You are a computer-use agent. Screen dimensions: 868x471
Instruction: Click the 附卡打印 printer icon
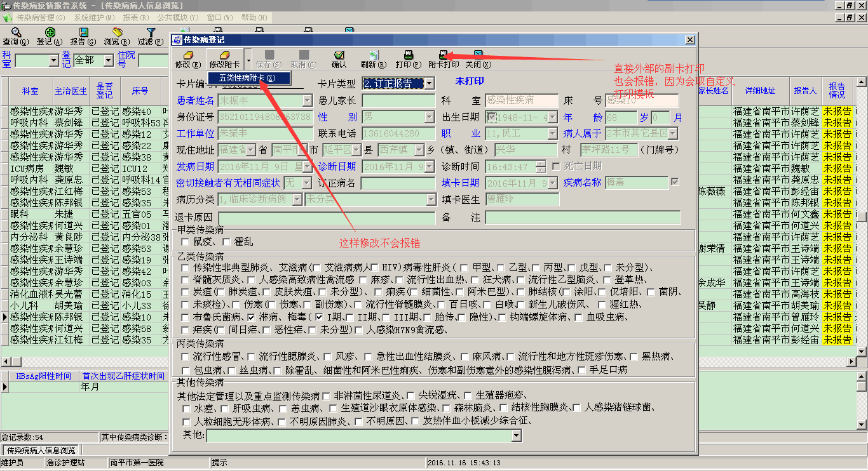[x=443, y=55]
